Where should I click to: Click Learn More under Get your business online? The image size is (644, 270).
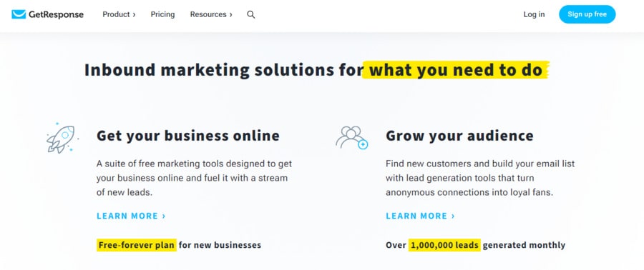point(131,216)
